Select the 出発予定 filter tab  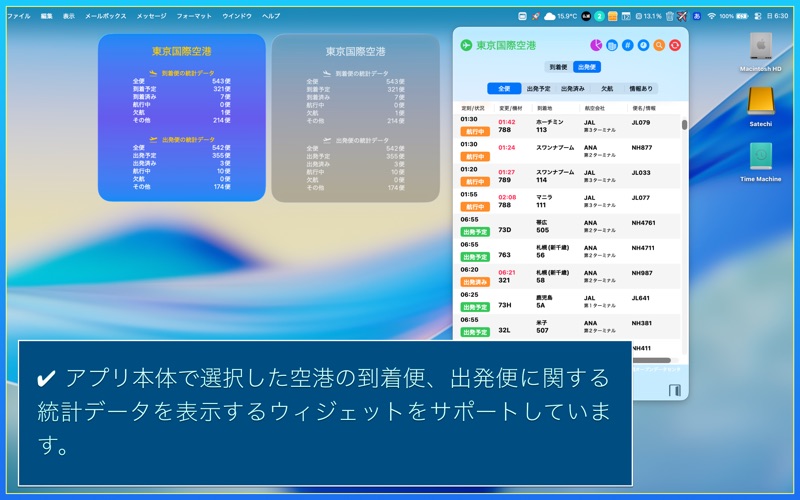[538, 89]
